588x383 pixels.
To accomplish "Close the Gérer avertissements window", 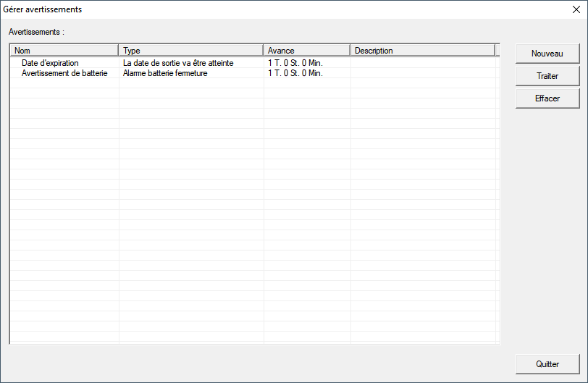I will pyautogui.click(x=576, y=9).
